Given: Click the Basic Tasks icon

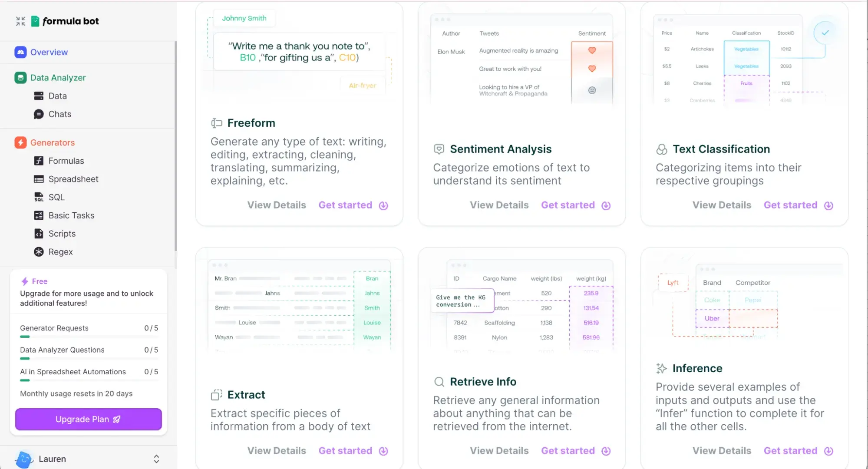Looking at the screenshot, I should [x=39, y=215].
